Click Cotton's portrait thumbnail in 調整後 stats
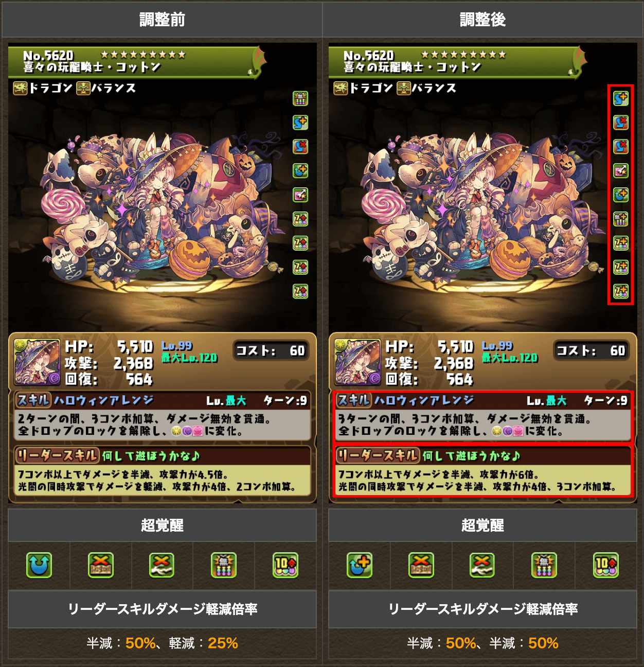 coord(357,362)
